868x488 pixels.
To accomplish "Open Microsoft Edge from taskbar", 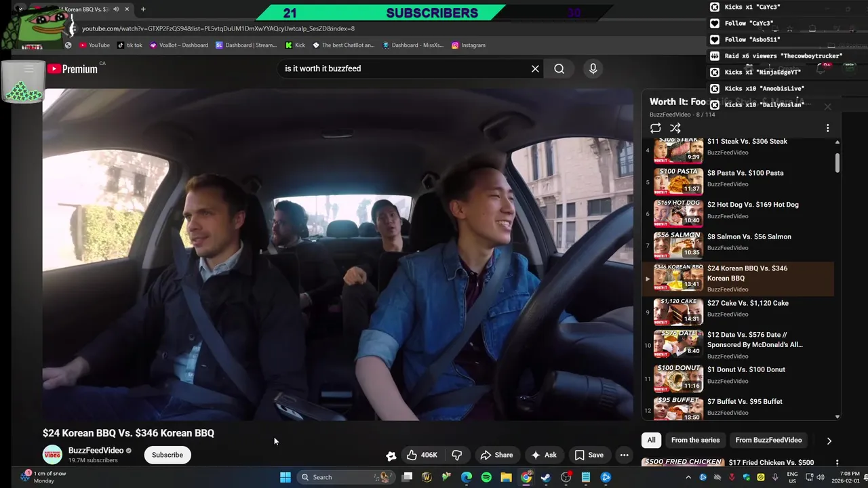I will 467,477.
